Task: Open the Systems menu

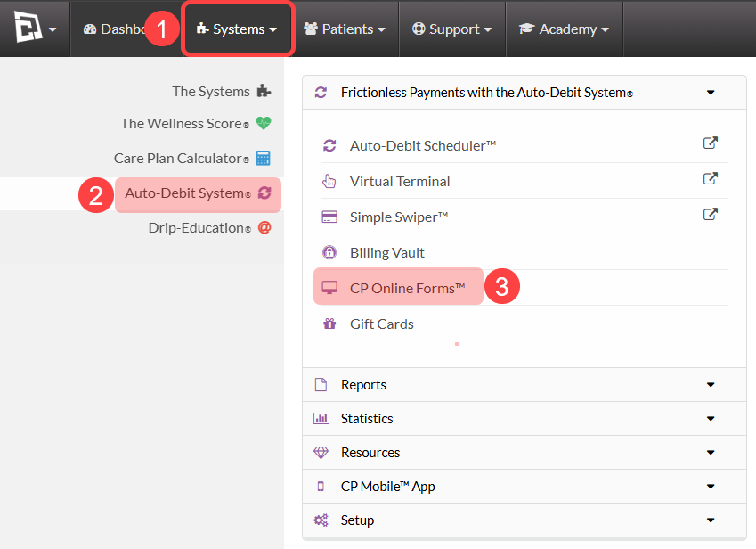Action: [x=237, y=29]
